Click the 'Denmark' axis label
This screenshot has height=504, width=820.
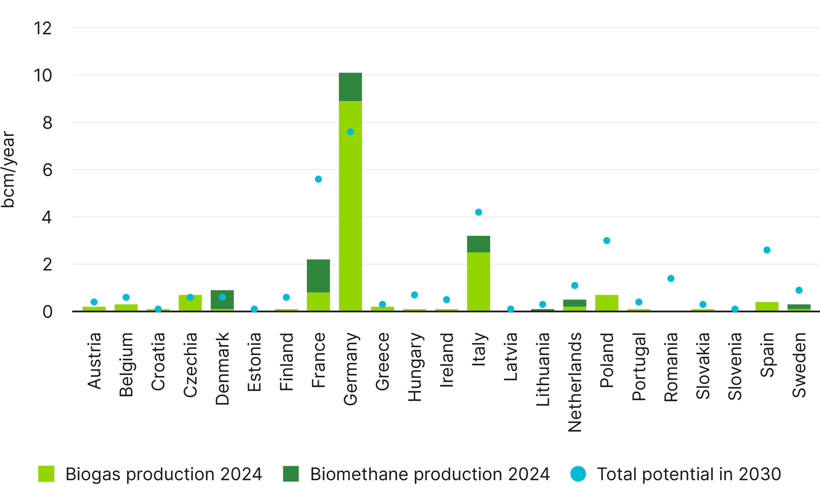coord(222,369)
